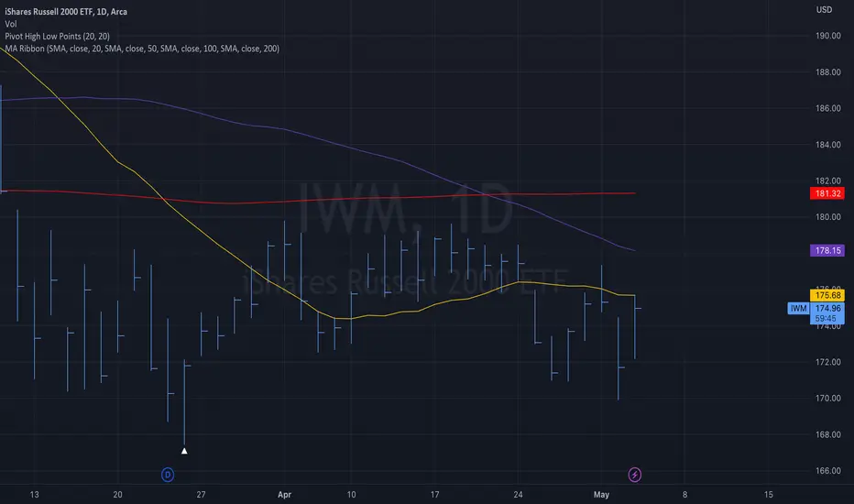The image size is (854, 504).
Task: Click the 190.00 price axis level
Action: [x=827, y=36]
